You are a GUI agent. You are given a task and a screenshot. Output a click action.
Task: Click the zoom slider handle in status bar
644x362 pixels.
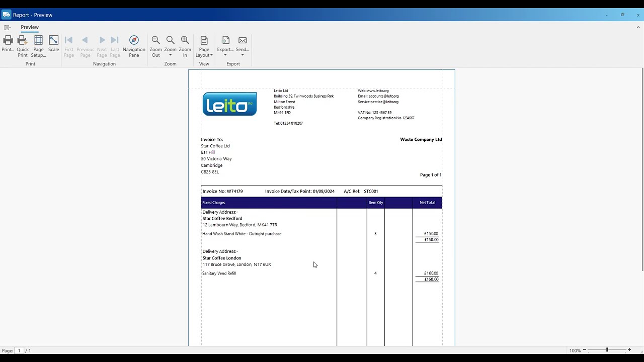(607, 350)
